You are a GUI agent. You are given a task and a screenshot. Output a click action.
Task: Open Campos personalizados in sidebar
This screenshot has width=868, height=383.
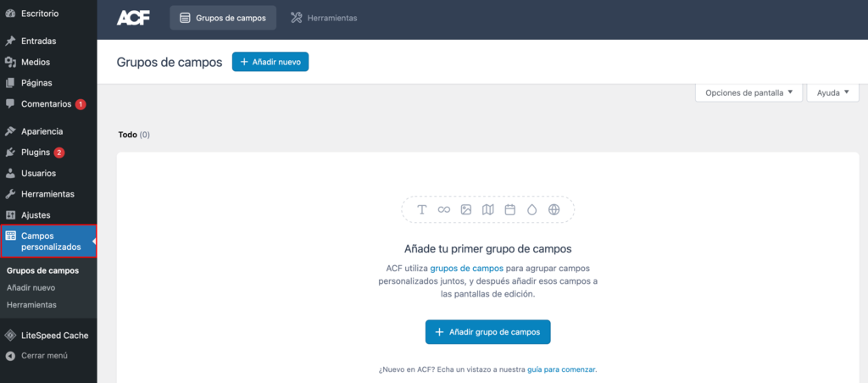(48, 241)
